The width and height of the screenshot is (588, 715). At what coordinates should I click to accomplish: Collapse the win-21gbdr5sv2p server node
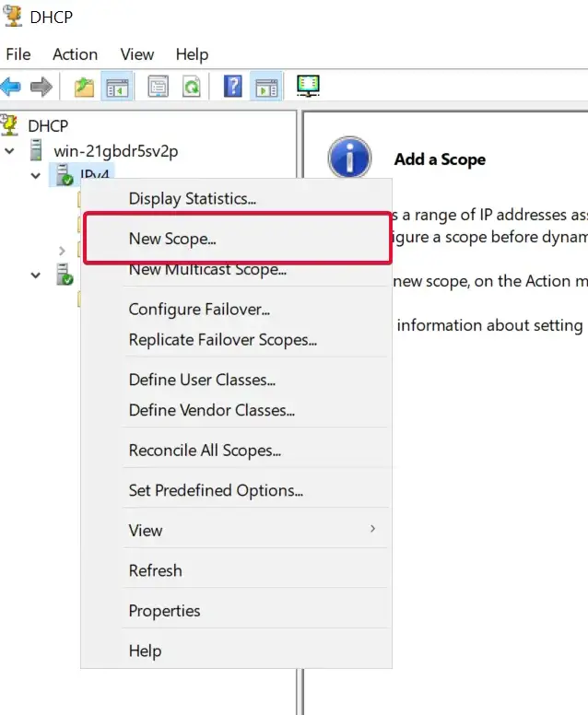pos(11,150)
